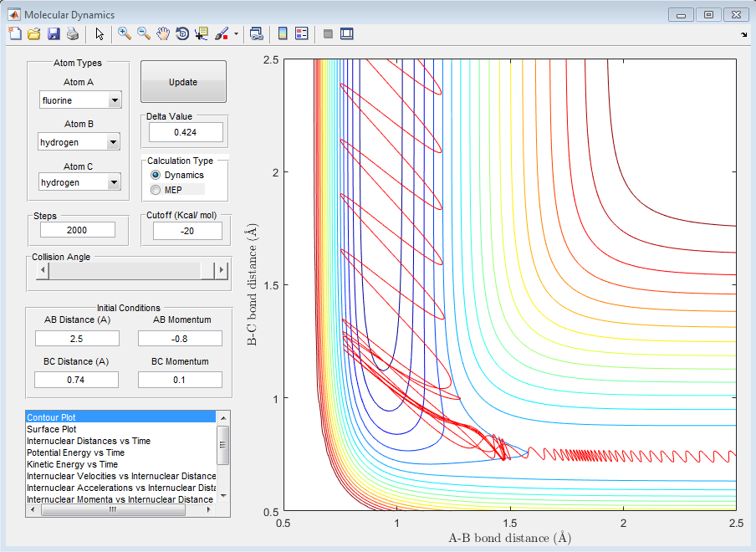The height and width of the screenshot is (552, 756).
Task: Open the Atom C hydrogen dropdown
Action: pos(80,182)
